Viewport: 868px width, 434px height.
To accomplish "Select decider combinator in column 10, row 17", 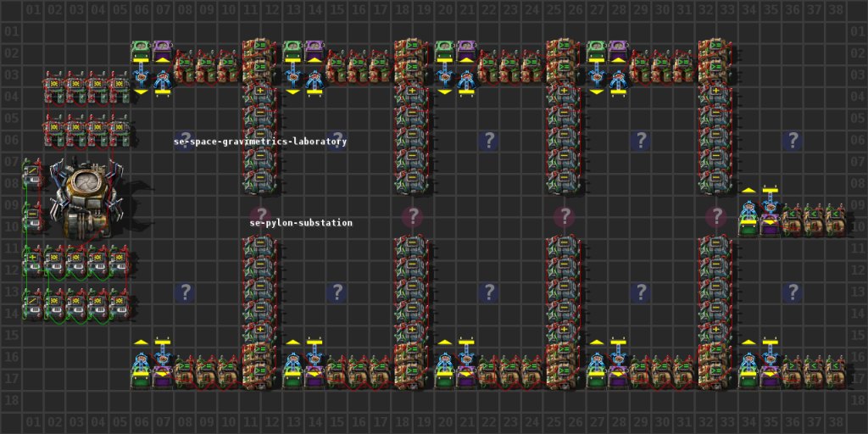I will (x=227, y=372).
